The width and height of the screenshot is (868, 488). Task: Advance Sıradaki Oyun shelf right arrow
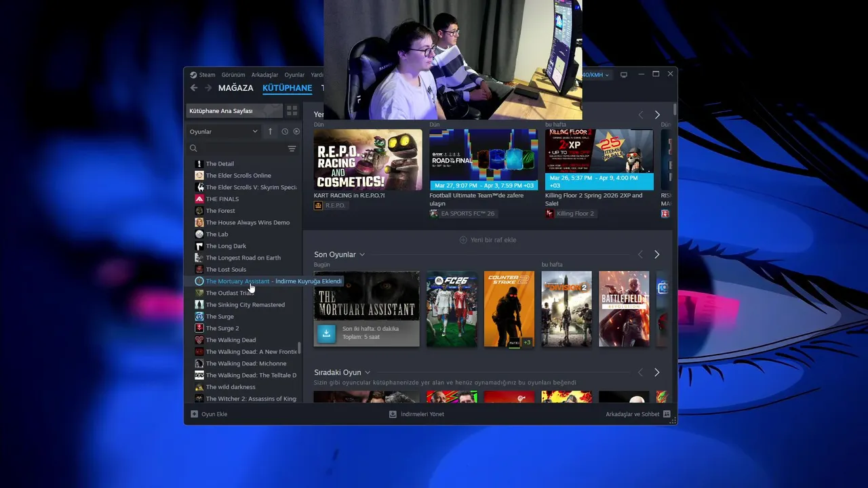coord(656,373)
